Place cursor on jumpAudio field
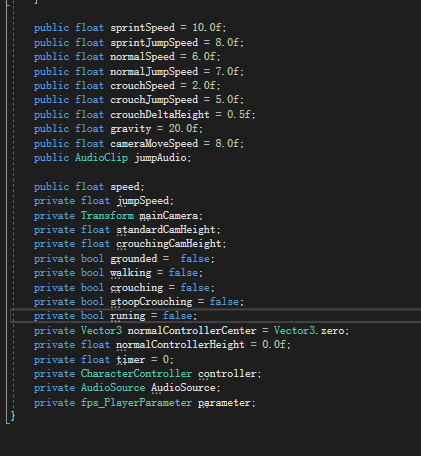This screenshot has width=421, height=456. click(161, 158)
